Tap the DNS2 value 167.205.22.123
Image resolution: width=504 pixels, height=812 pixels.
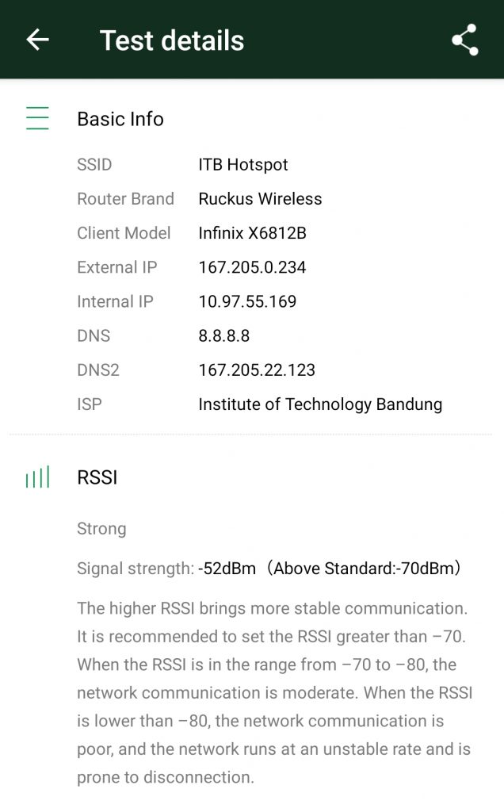(257, 370)
